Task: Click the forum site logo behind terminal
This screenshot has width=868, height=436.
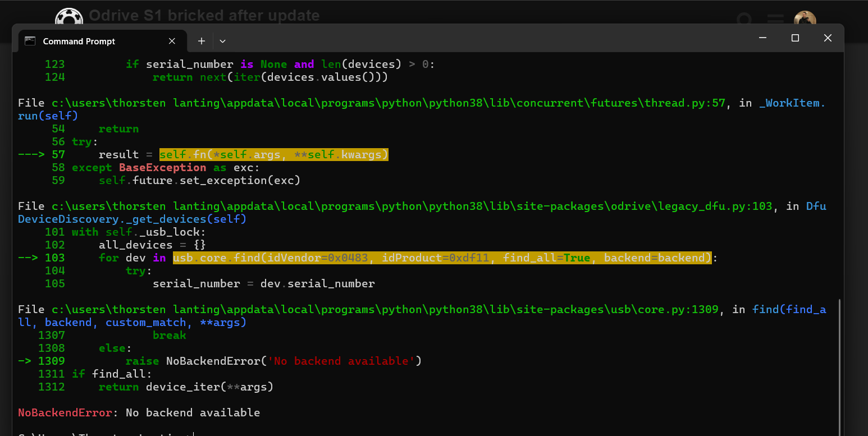Action: coord(68,17)
